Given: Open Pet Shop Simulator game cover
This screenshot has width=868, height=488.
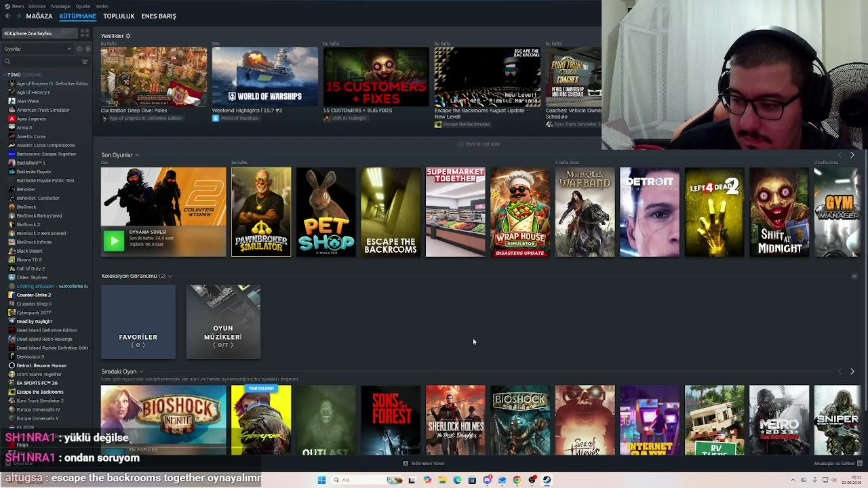Looking at the screenshot, I should click(x=326, y=212).
